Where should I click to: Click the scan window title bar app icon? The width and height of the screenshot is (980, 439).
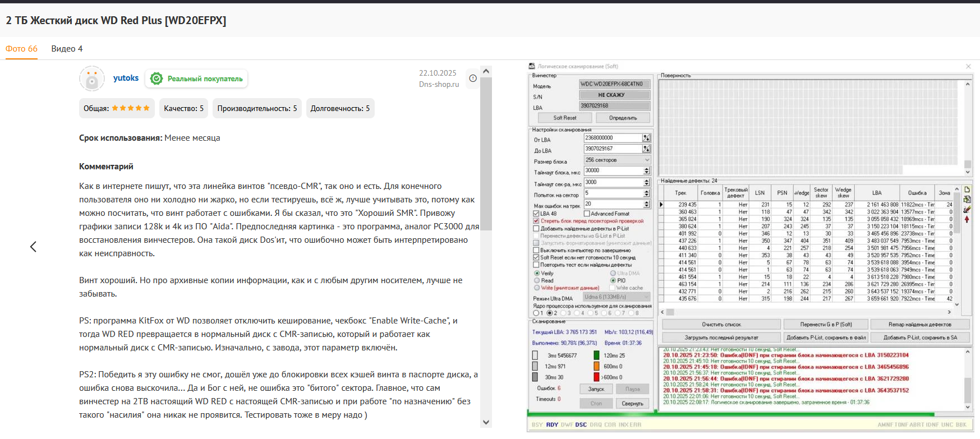point(532,66)
